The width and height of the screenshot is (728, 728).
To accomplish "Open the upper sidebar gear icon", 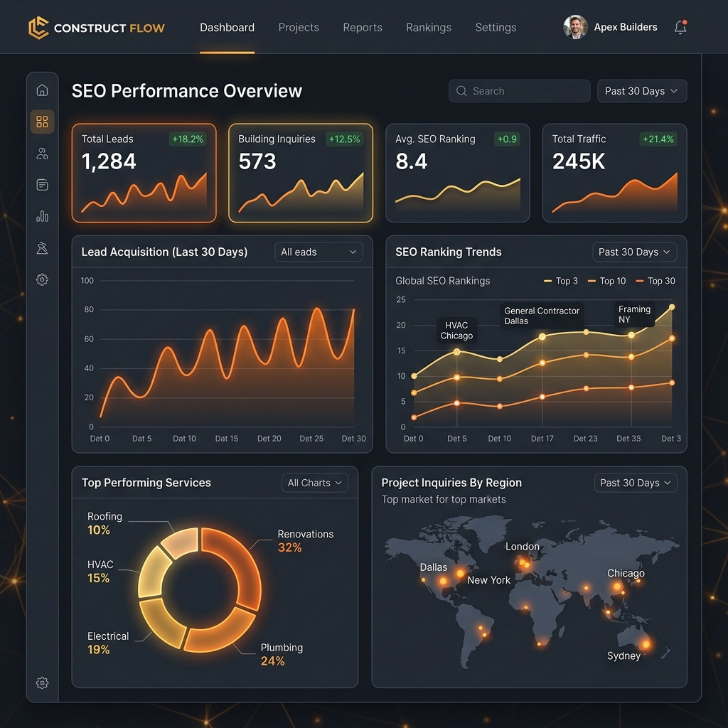I will (42, 279).
